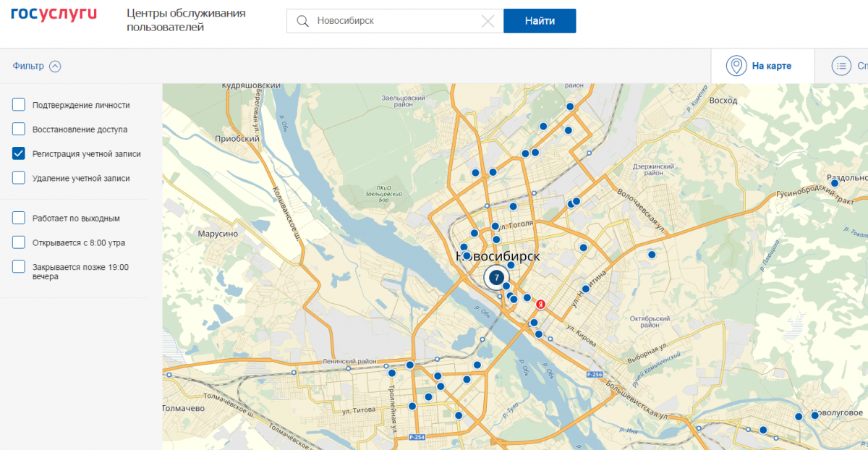Click the list view icon tab
This screenshot has width=868, height=450.
(x=841, y=66)
